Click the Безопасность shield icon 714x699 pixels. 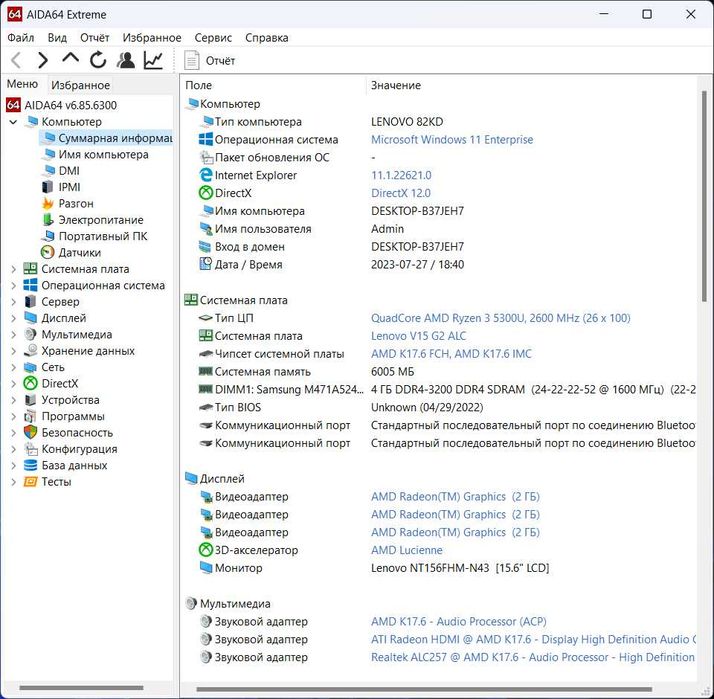click(x=31, y=433)
